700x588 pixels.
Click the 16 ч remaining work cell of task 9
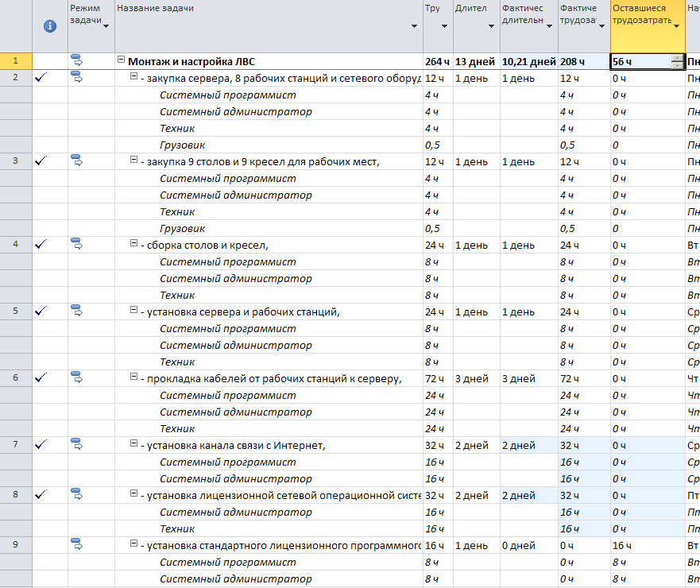[648, 546]
